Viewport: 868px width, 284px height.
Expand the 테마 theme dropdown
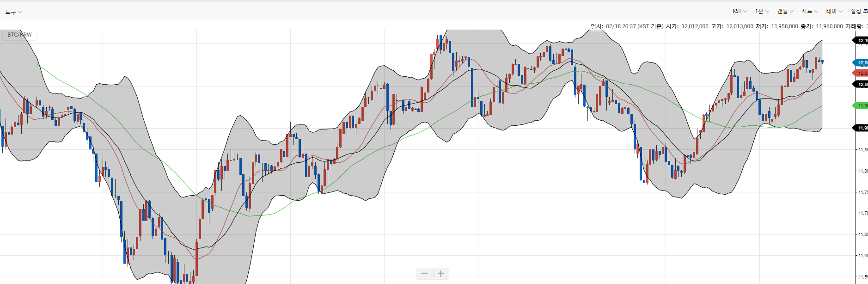point(834,11)
